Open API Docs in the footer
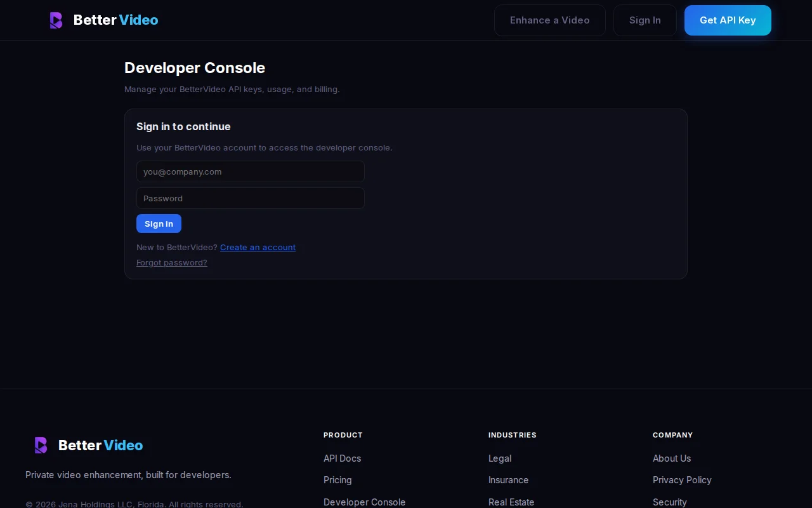The image size is (812, 508). 342,458
